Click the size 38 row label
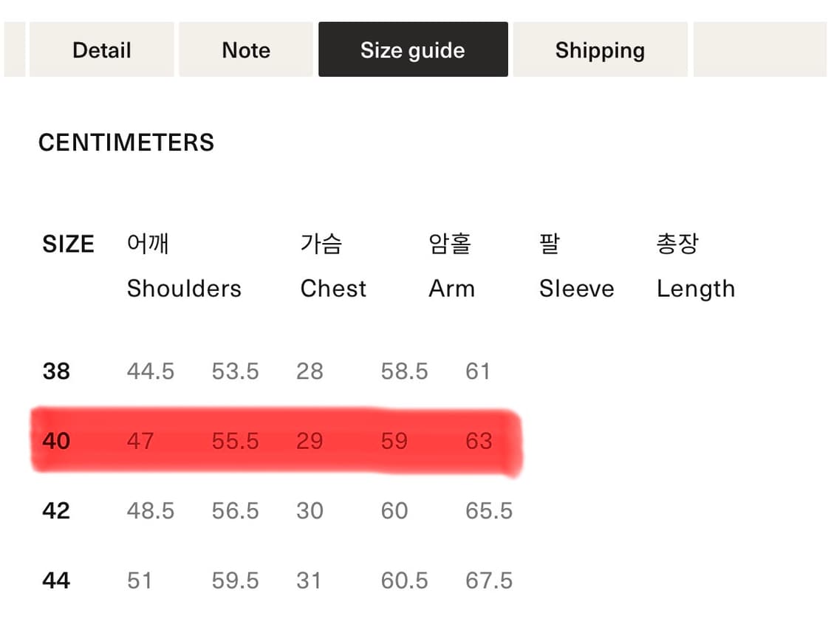The image size is (831, 644). point(55,371)
